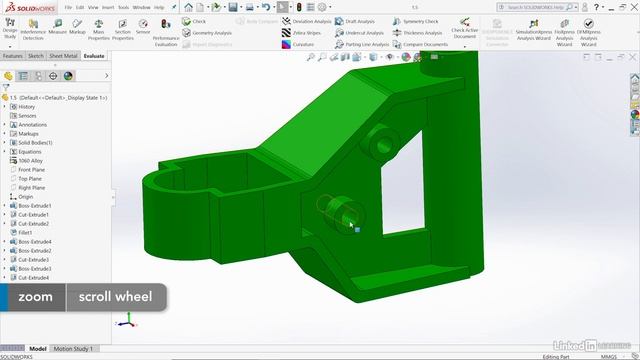
Task: Open the Help question mark dropdown
Action: [x=603, y=7]
